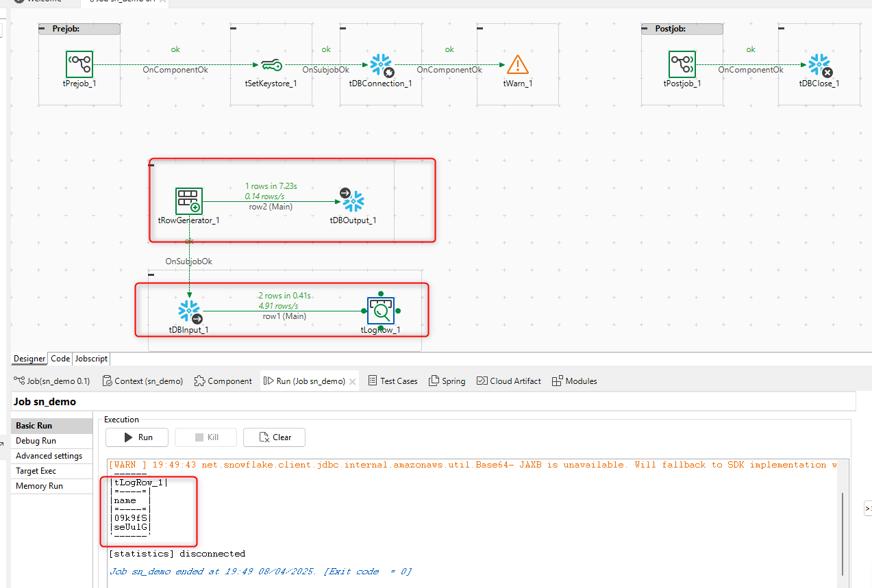872x588 pixels.
Task: Open the Test Cases tab
Action: tap(393, 381)
